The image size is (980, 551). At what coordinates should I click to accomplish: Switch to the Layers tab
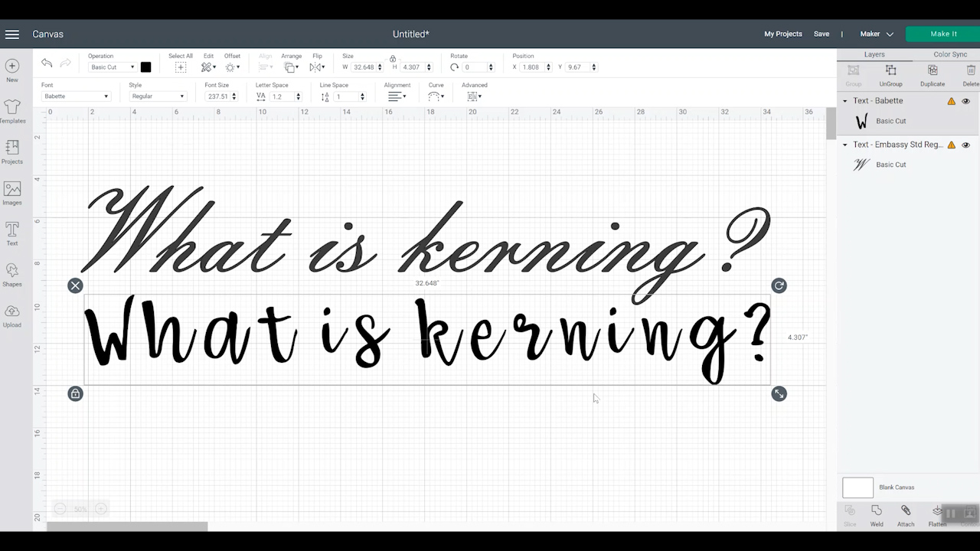(x=874, y=54)
